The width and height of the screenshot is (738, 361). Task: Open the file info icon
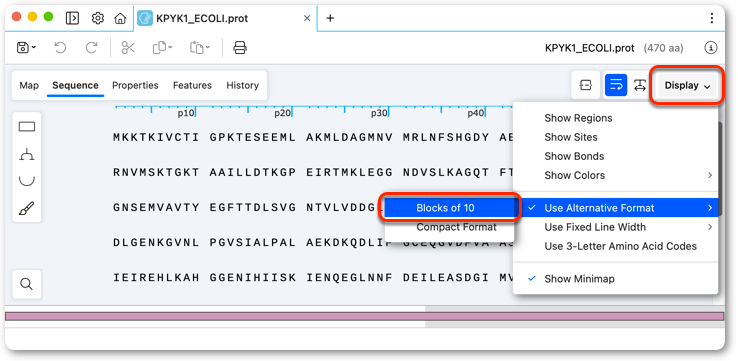(711, 48)
